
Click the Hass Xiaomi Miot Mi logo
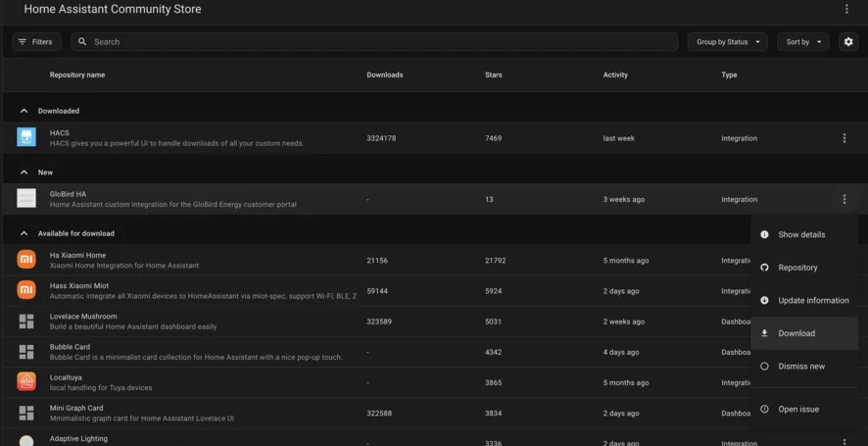click(x=26, y=290)
